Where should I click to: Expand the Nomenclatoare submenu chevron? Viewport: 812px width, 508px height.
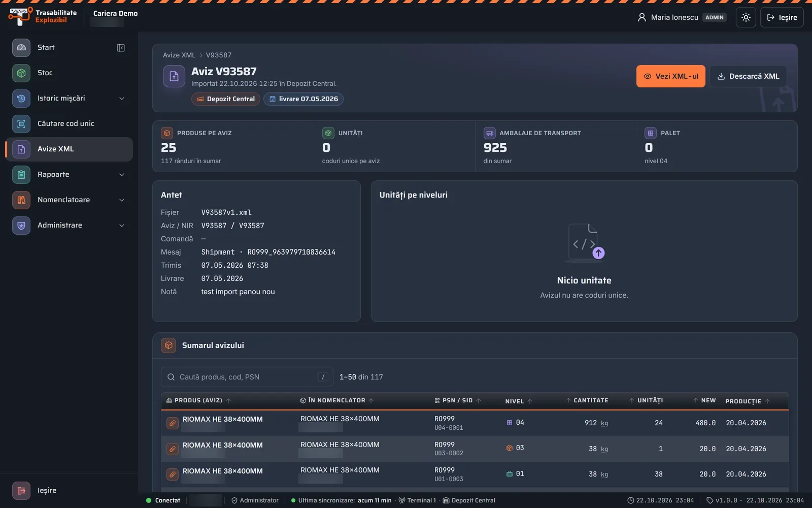click(122, 200)
